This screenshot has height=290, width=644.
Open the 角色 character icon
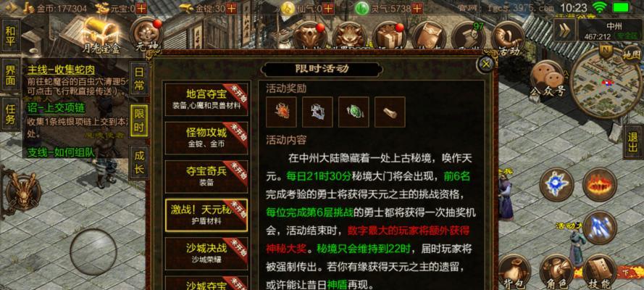pos(556,271)
